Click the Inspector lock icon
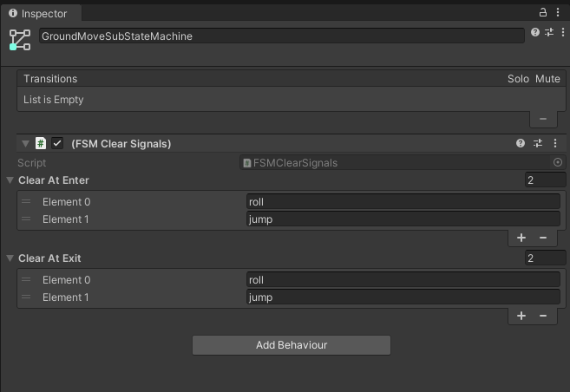Screen dimensions: 570x392 [x=543, y=13]
